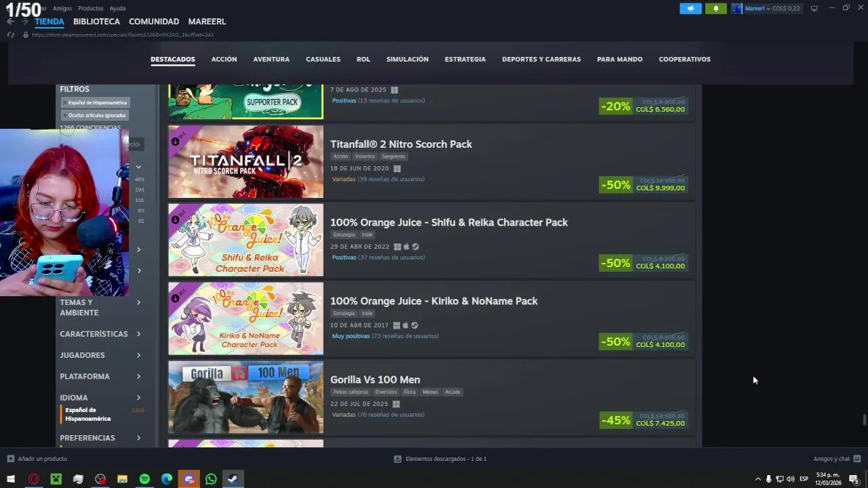Click Windows platform icon on Titanfall 2 row
The height and width of the screenshot is (488, 868).
pyautogui.click(x=397, y=169)
